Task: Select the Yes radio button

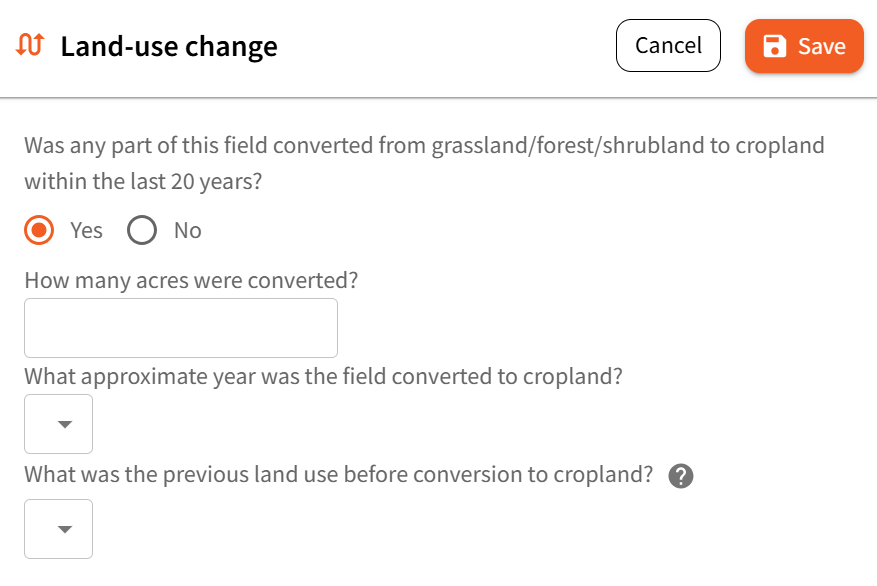Action: pyautogui.click(x=39, y=231)
